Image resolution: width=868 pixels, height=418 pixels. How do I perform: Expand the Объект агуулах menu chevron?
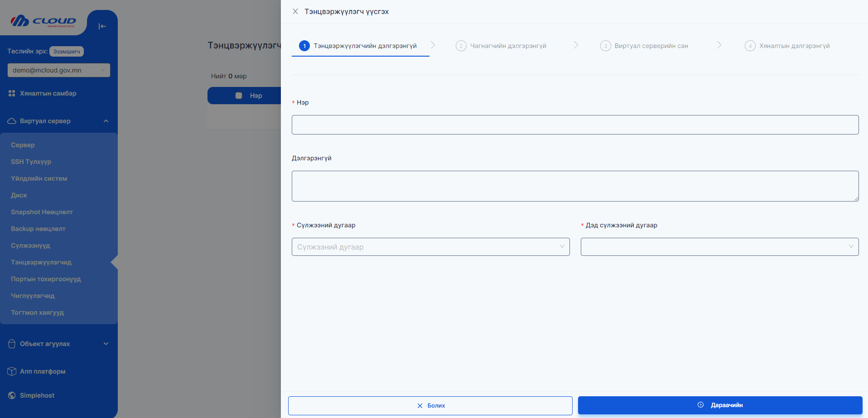click(x=106, y=344)
